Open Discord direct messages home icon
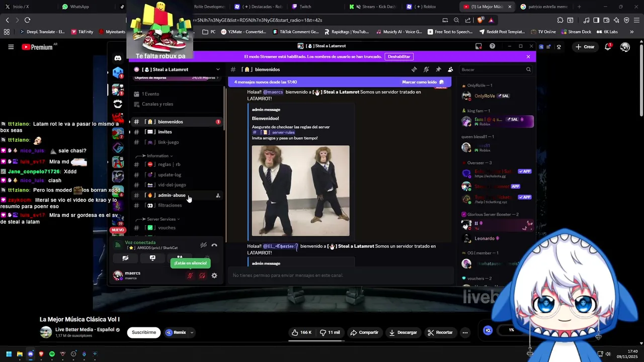Viewport: 644px width, 362px height. (x=118, y=58)
